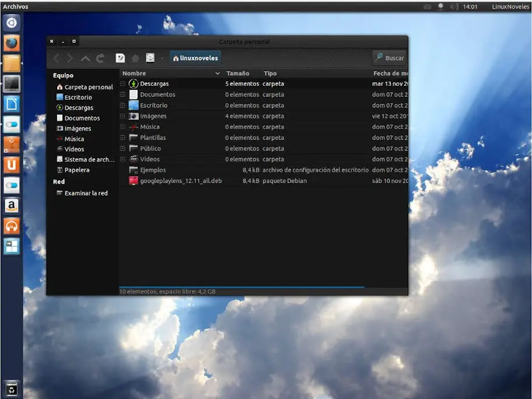Expand the Música folder row
532x399 pixels.
click(x=123, y=127)
